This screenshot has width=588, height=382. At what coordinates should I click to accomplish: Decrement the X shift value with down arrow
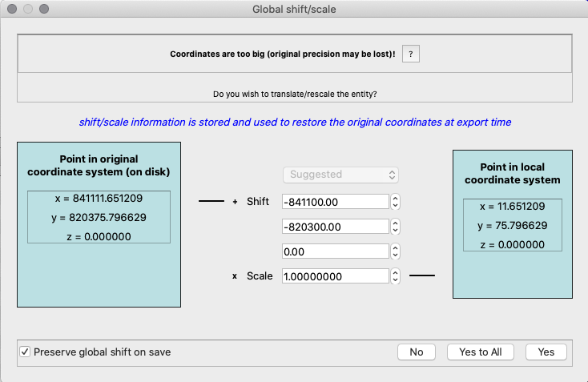click(395, 205)
